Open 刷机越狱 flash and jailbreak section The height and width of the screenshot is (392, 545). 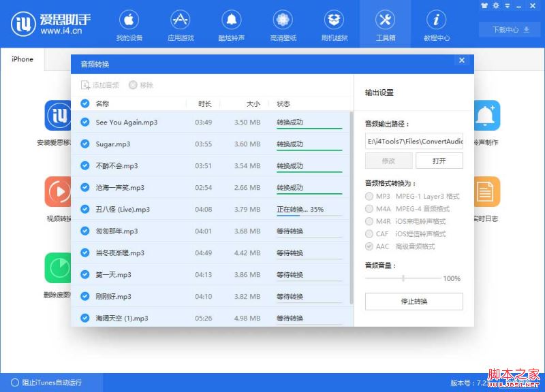click(334, 26)
